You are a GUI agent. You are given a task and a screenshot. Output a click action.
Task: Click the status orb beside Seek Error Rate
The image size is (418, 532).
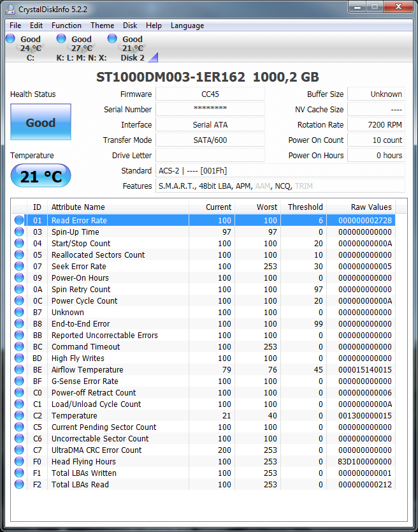pyautogui.click(x=19, y=267)
